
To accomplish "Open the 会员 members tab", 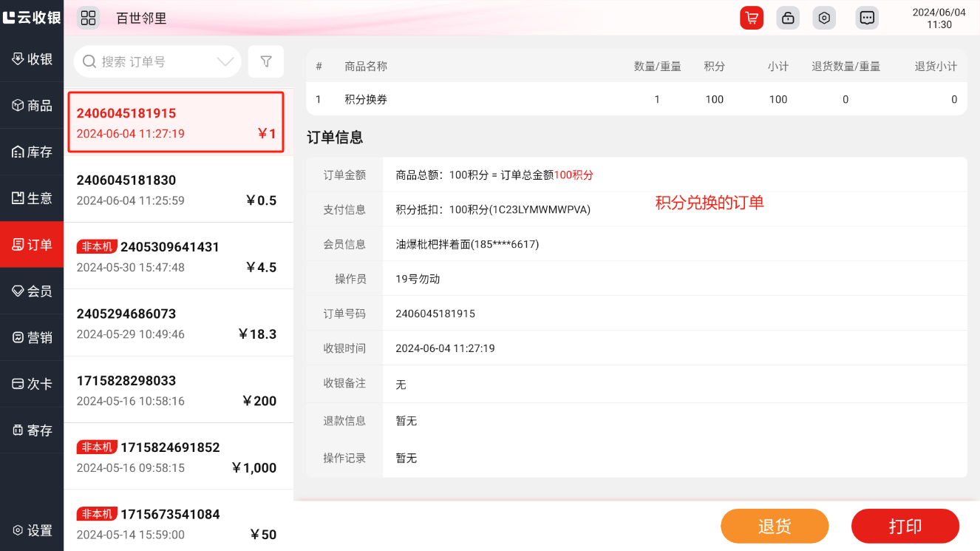I will click(32, 291).
